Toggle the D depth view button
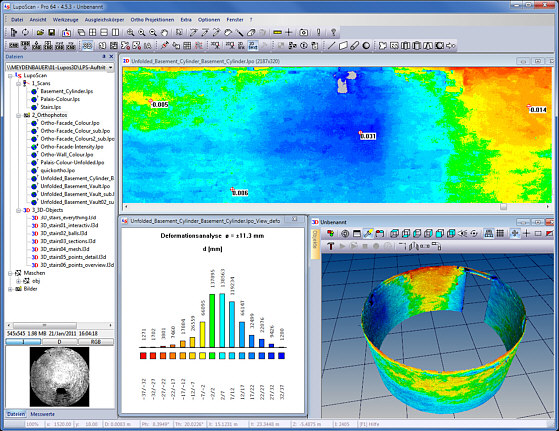Image resolution: width=559 pixels, height=431 pixels. pos(60,342)
